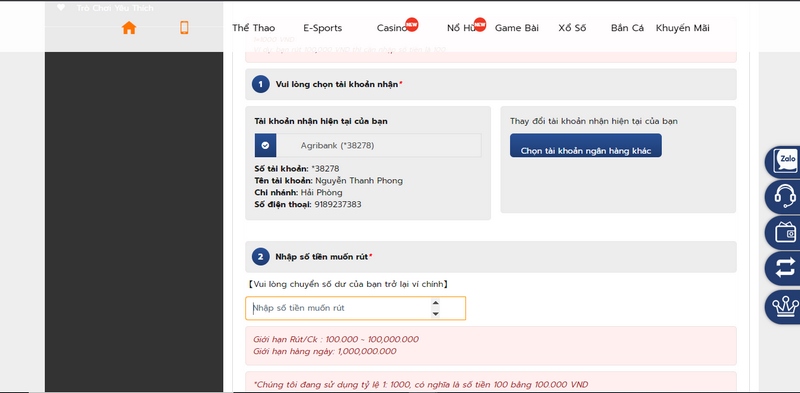
Task: Open the Thể Thao menu
Action: click(x=254, y=28)
